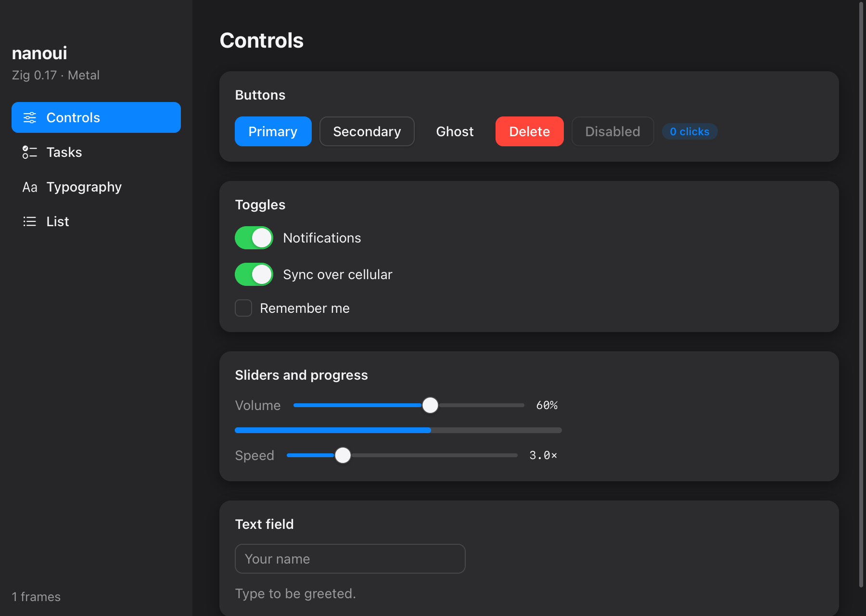The height and width of the screenshot is (616, 866).
Task: Click the Sliders and progress heading
Action: pos(301,375)
